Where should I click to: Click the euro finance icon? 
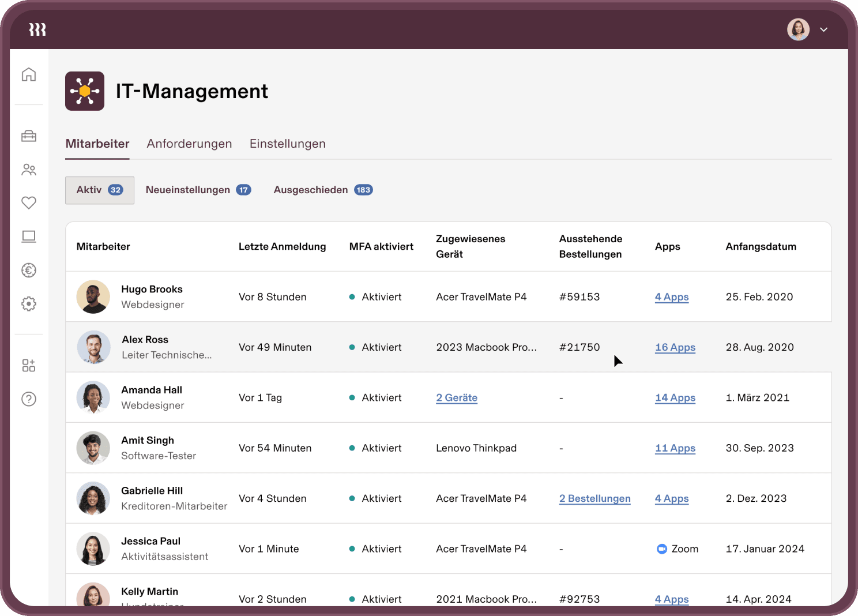pos(29,270)
